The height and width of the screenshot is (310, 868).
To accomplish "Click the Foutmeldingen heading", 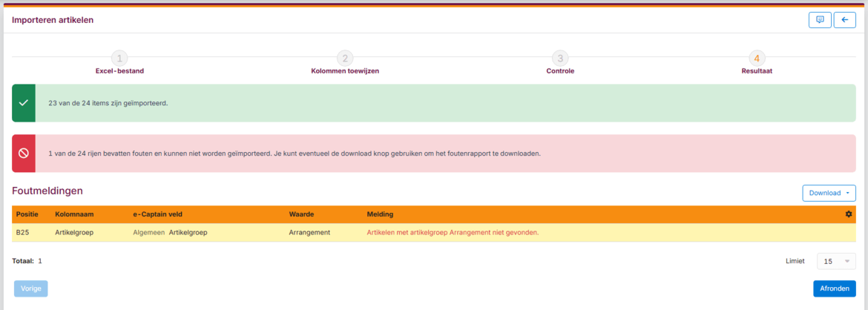I will (47, 191).
